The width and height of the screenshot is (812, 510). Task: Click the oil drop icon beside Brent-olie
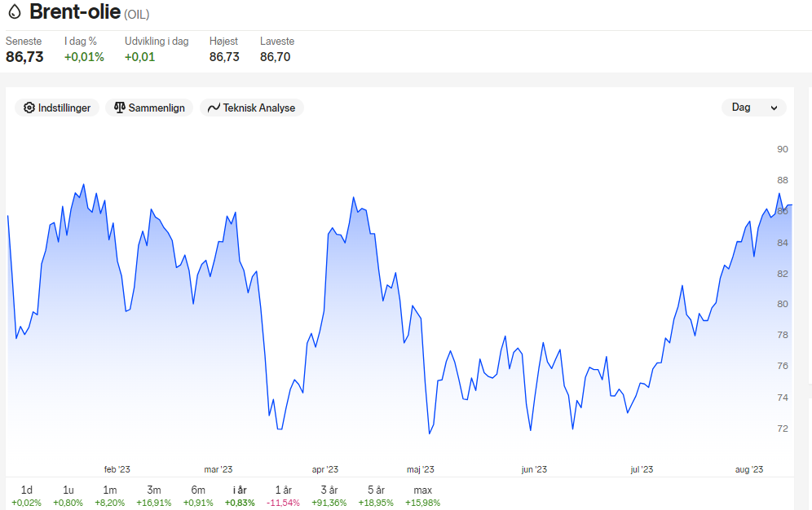point(15,11)
